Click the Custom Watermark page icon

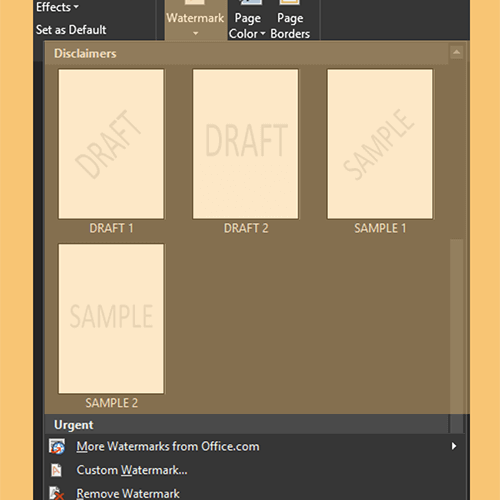point(56,470)
